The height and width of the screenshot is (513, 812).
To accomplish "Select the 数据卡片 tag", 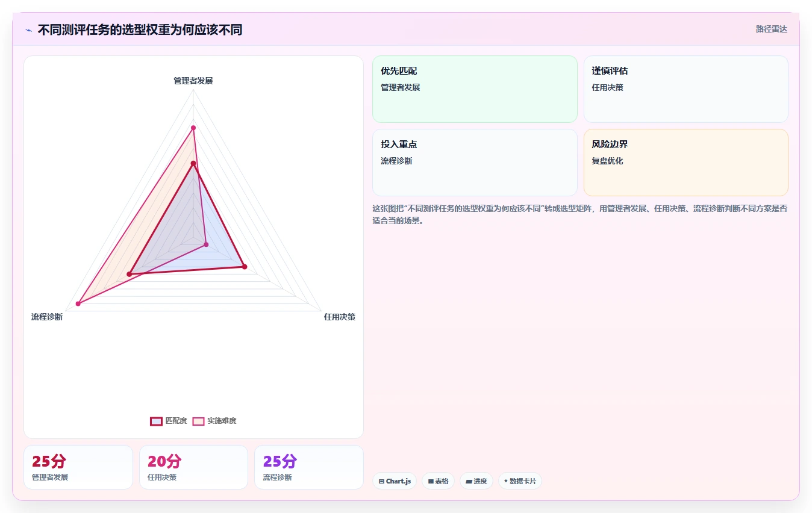I will 520,481.
